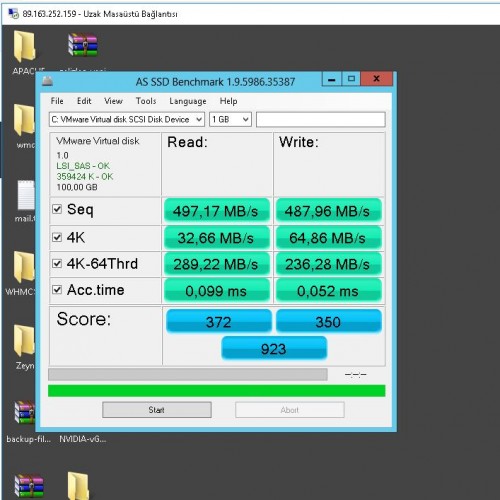The width and height of the screenshot is (500, 500).
Task: Click the Start benchmark button
Action: coord(157,410)
